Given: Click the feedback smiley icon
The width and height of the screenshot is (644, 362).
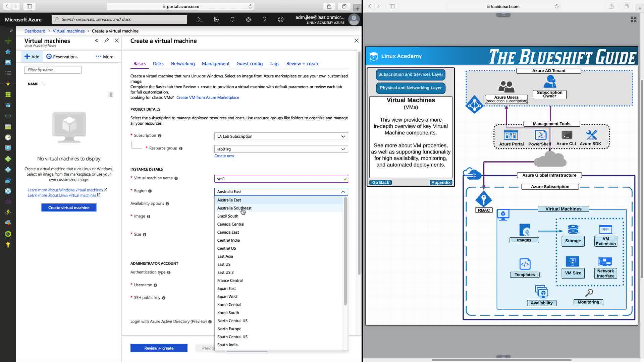Looking at the screenshot, I should [x=280, y=19].
